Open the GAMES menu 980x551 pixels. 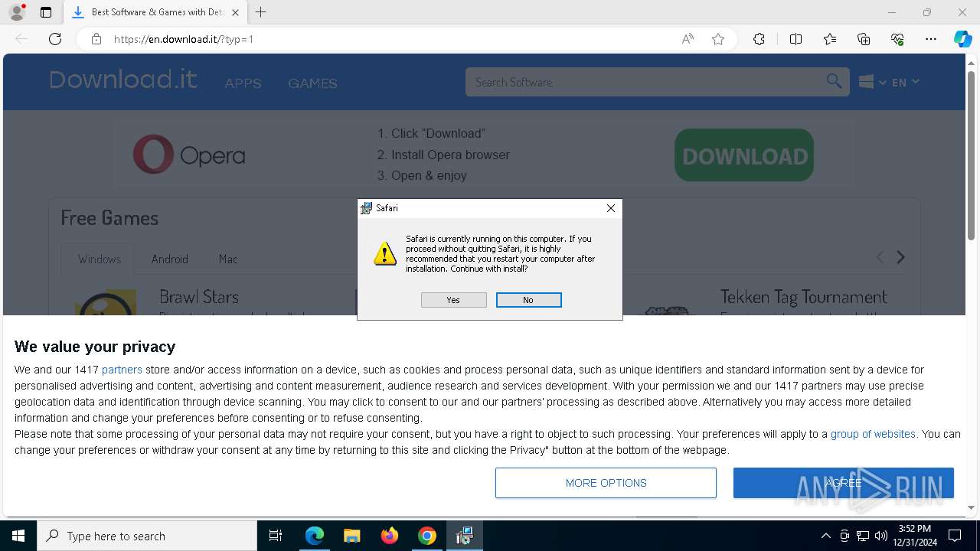coord(312,83)
